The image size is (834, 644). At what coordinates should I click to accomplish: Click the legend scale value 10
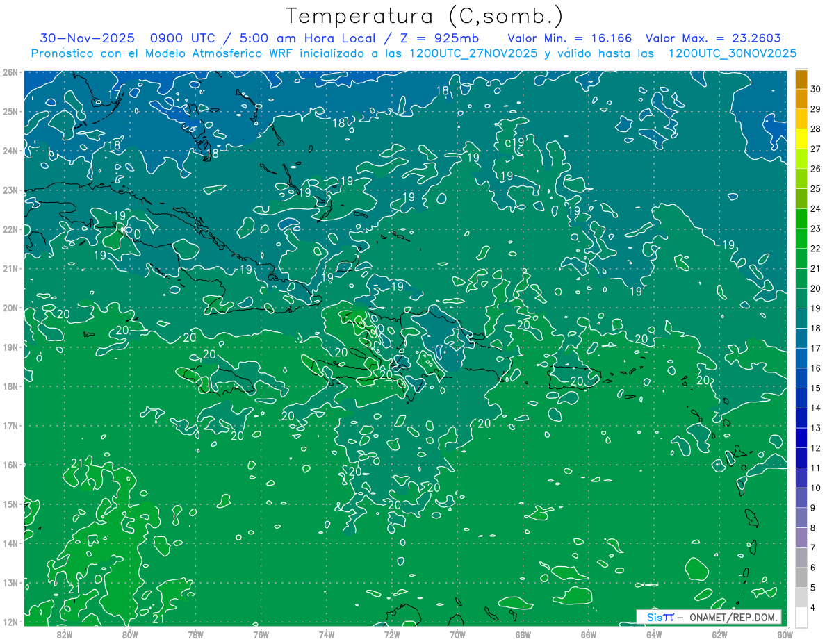coord(815,488)
